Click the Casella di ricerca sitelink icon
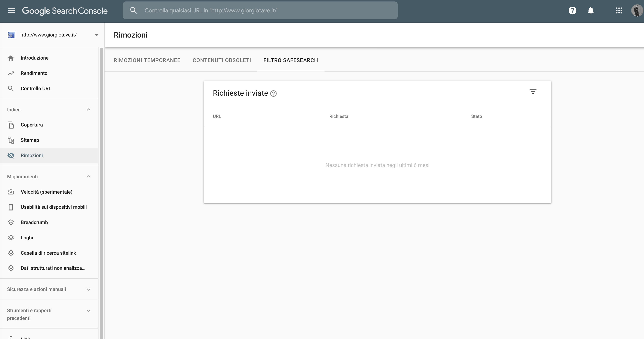The height and width of the screenshot is (339, 644). coord(11,253)
